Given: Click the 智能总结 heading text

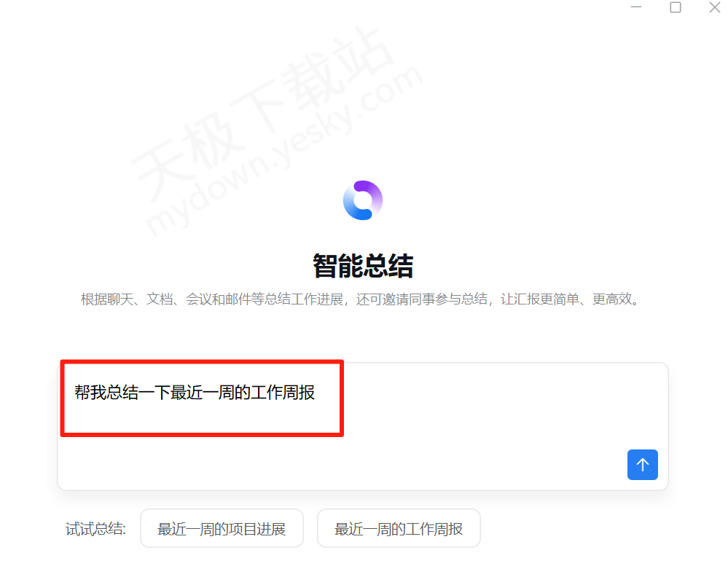Looking at the screenshot, I should pos(362,267).
